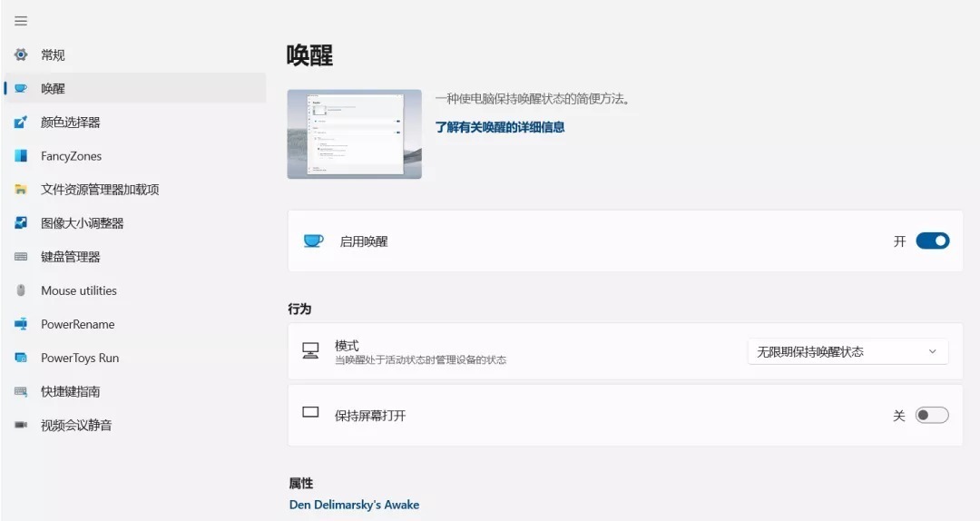The image size is (980, 521).
Task: Open the 了解有关唤醒的详细信息 link
Action: tap(499, 128)
